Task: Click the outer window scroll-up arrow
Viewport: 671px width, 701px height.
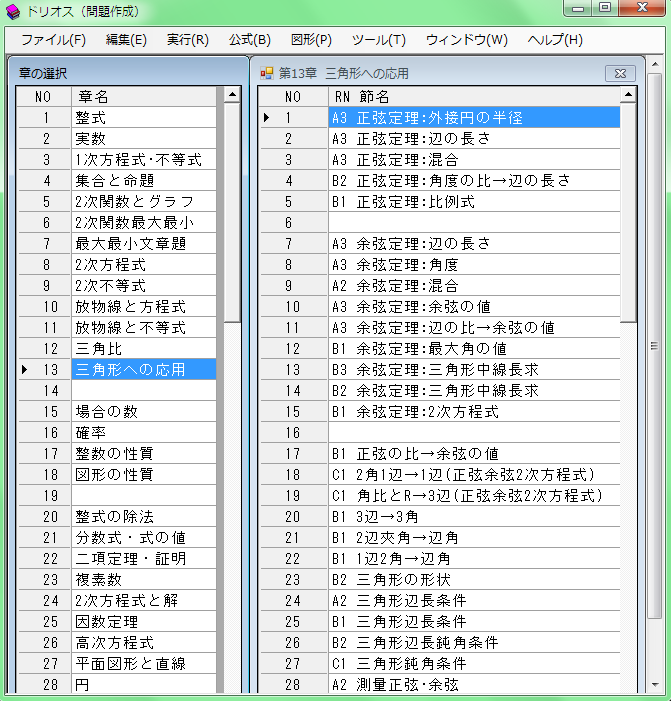Action: click(x=655, y=64)
